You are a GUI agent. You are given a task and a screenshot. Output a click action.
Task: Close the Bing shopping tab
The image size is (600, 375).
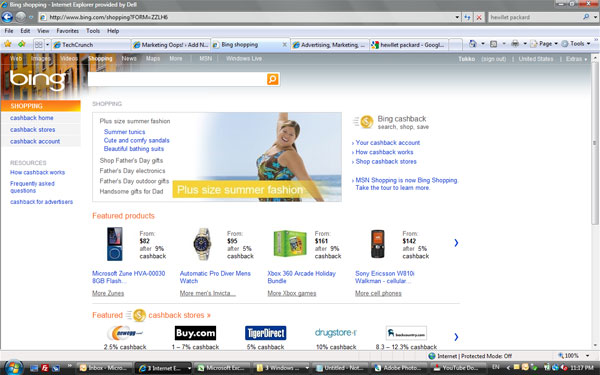point(284,45)
